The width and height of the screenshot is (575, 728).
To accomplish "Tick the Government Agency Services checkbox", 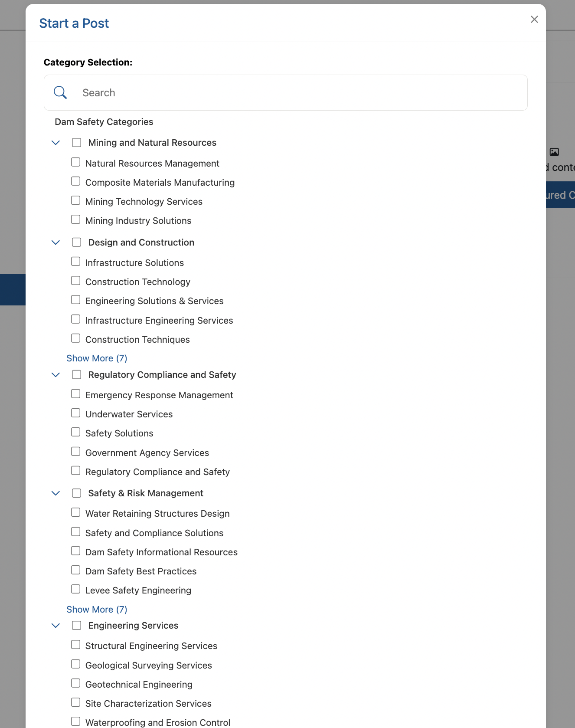I will click(x=76, y=452).
